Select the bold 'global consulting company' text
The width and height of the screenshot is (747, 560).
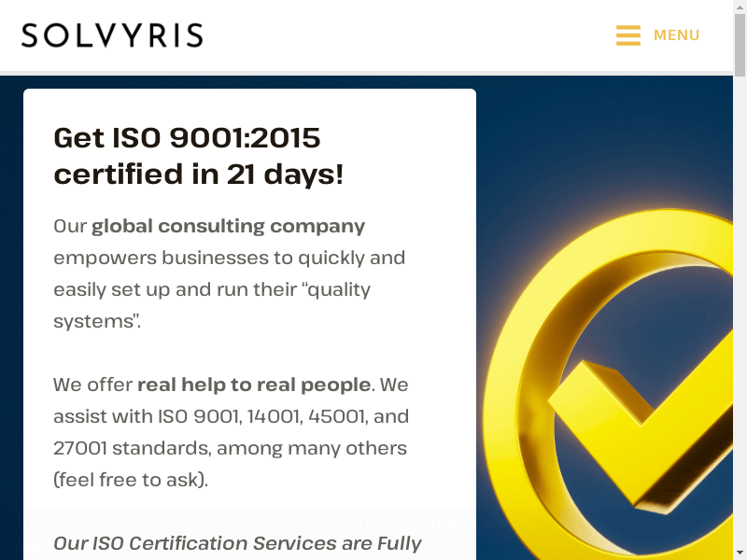click(x=228, y=226)
